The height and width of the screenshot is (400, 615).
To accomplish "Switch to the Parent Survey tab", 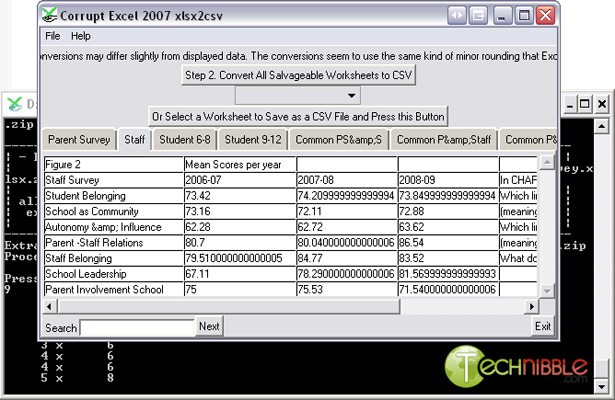I will pos(79,140).
